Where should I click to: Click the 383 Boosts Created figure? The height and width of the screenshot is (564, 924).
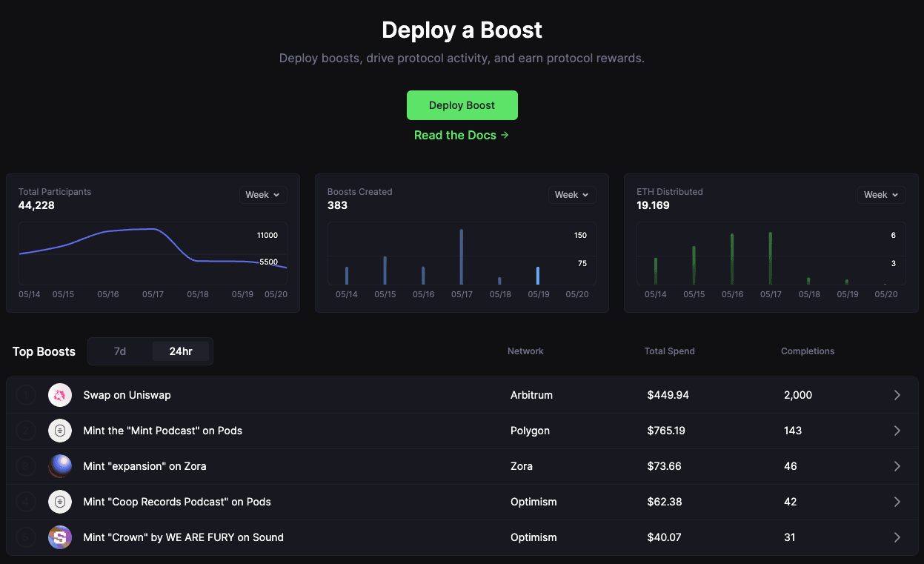337,205
